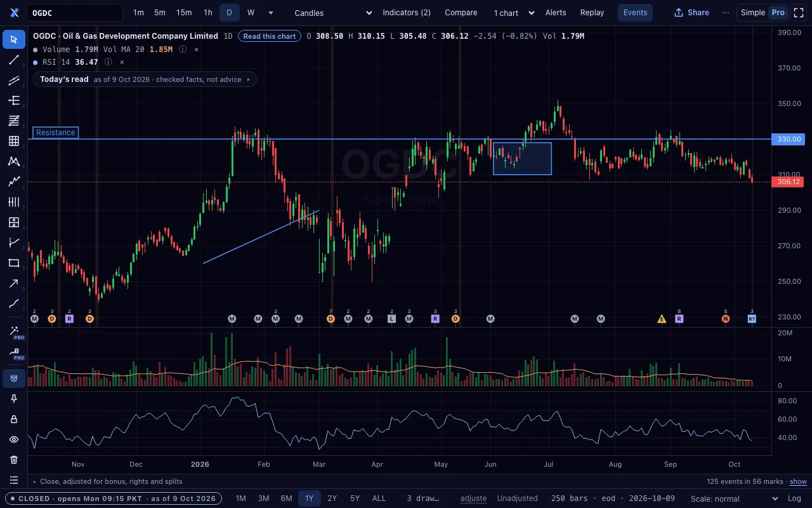
Task: Activate the chart pattern zigzag tool
Action: click(x=14, y=161)
